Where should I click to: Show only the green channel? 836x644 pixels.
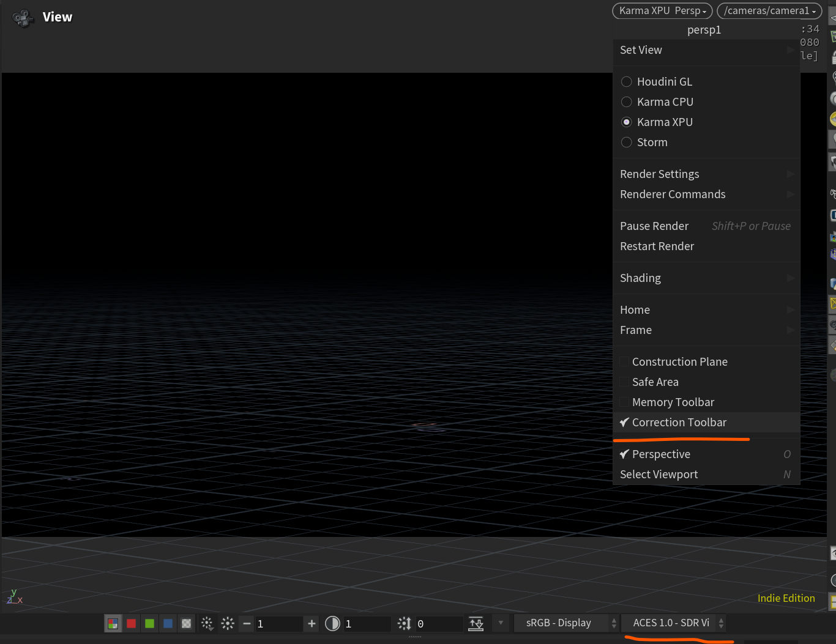[x=149, y=623]
